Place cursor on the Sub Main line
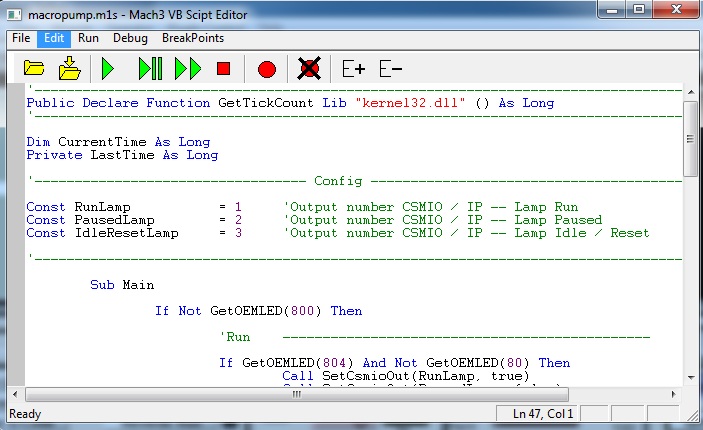This screenshot has width=703, height=430. [x=122, y=285]
